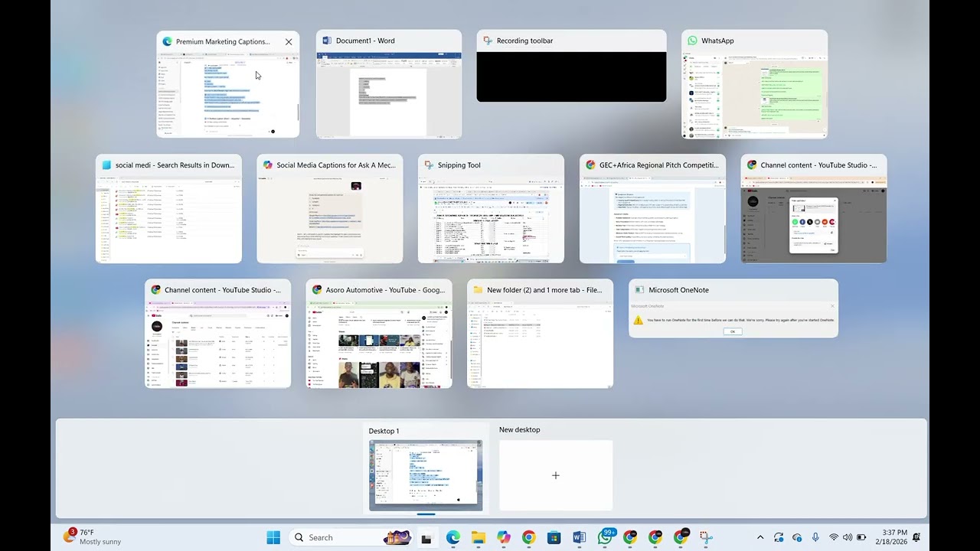Open the Windows Start menu
This screenshot has width=980, height=551.
tap(273, 537)
